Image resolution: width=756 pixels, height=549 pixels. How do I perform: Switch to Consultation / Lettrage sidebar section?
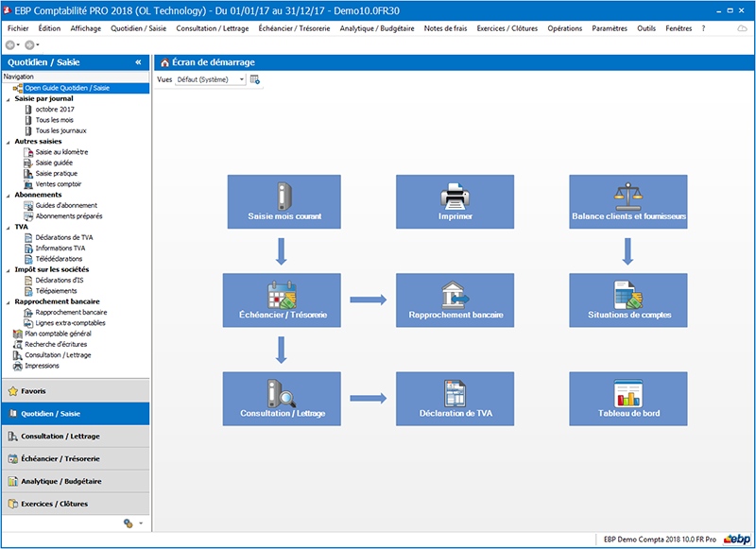click(x=76, y=437)
